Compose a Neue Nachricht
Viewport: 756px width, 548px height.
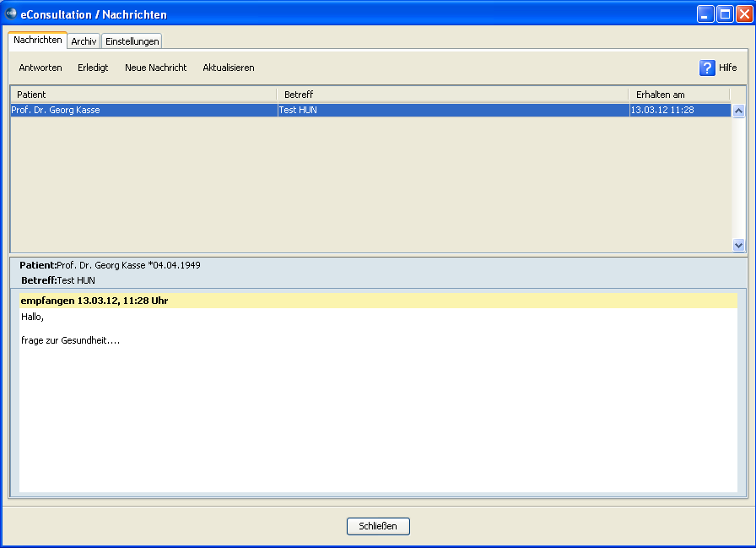tap(156, 68)
